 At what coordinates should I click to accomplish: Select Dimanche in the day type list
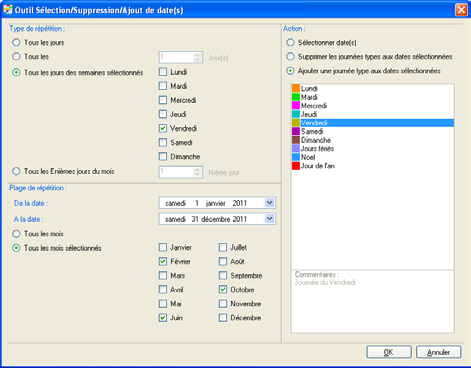pyautogui.click(x=372, y=140)
